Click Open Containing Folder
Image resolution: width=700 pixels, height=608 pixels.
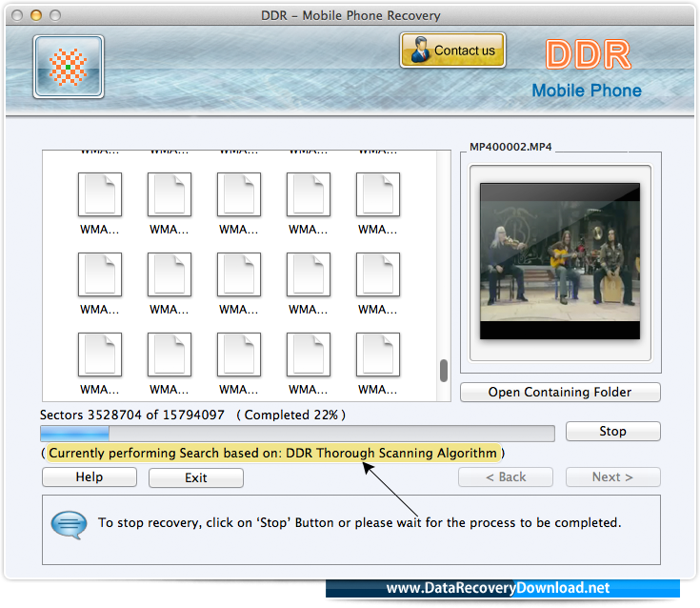(560, 392)
